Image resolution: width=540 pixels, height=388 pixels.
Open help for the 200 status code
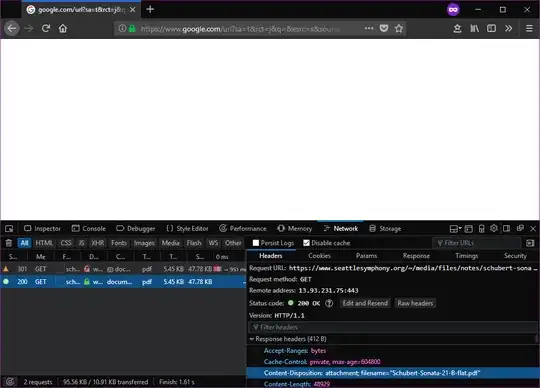click(x=329, y=303)
